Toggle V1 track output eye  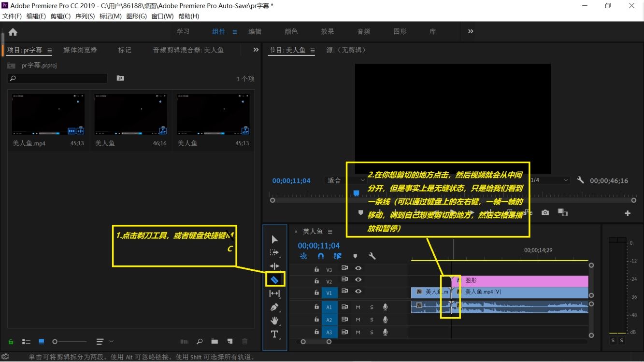(x=358, y=291)
